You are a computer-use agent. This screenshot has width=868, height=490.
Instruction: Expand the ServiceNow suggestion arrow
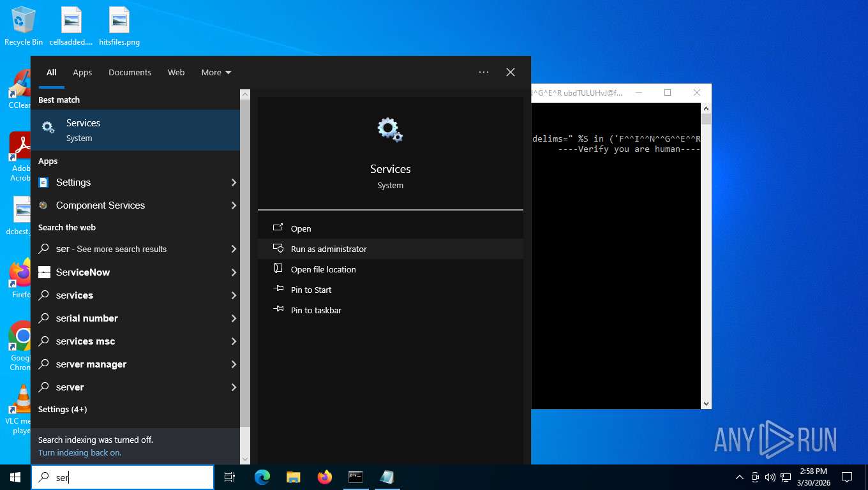(x=234, y=272)
